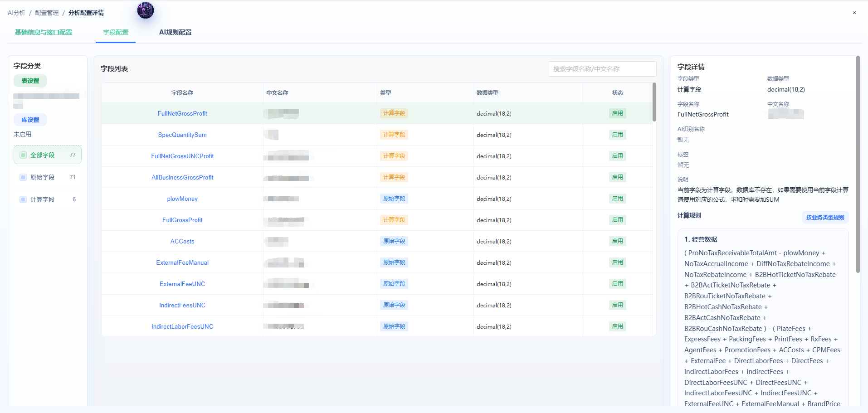
Task: Focus the field name search box
Action: [x=602, y=69]
